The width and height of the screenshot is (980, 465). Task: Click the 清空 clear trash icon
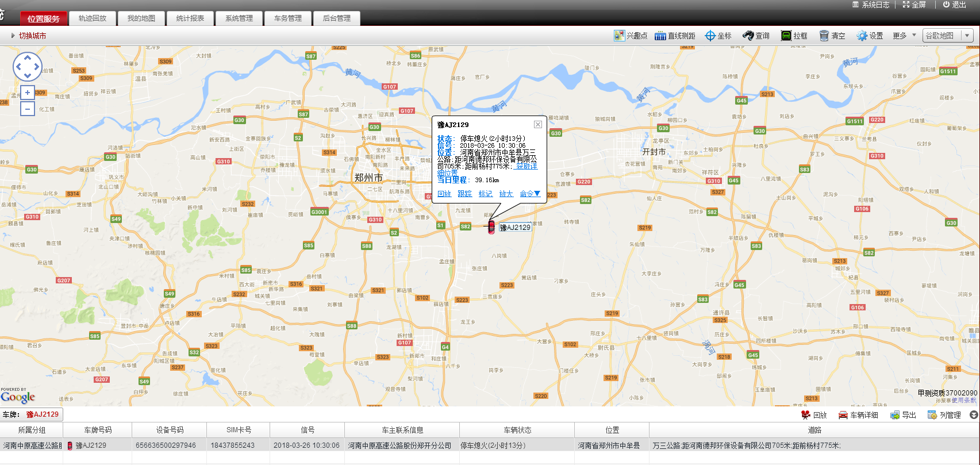pos(824,36)
